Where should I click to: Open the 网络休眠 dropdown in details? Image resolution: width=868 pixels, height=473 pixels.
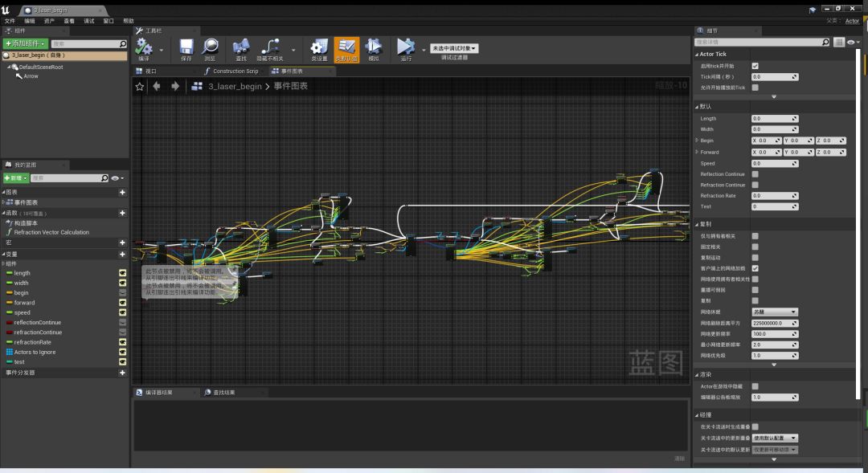click(775, 312)
